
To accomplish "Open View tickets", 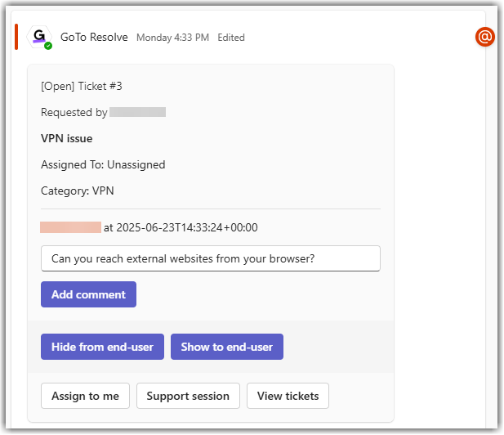I will (x=288, y=396).
